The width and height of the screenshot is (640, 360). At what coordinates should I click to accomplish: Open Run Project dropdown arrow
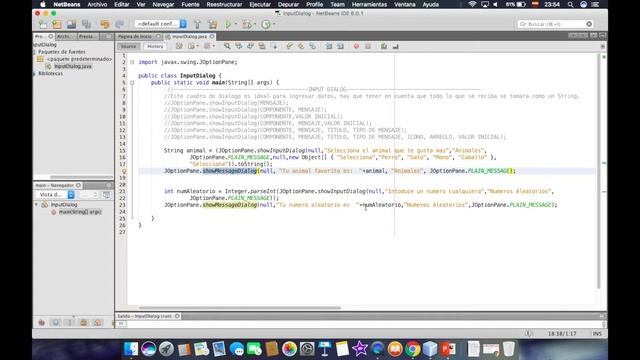coord(236,24)
